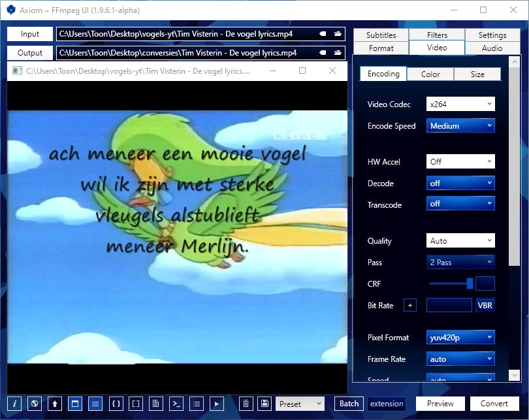The height and width of the screenshot is (420, 529).
Task: Click the Axiom logo in the title bar
Action: pos(11,10)
